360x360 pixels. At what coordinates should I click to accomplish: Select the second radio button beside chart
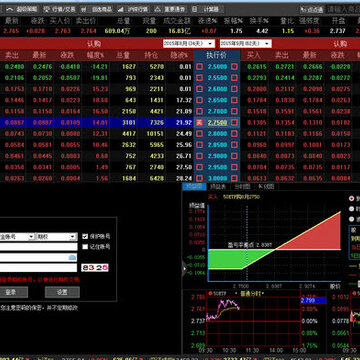[x=351, y=209]
